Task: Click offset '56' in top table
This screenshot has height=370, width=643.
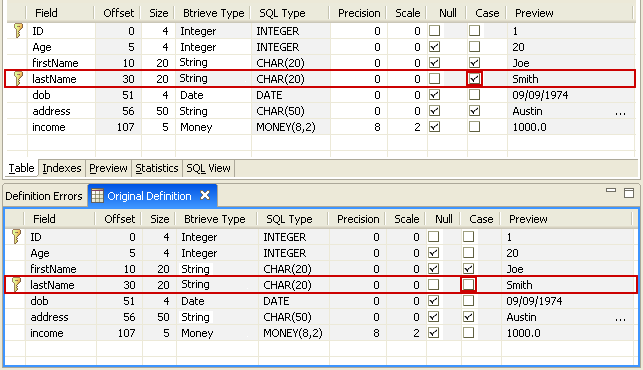Action: point(128,111)
